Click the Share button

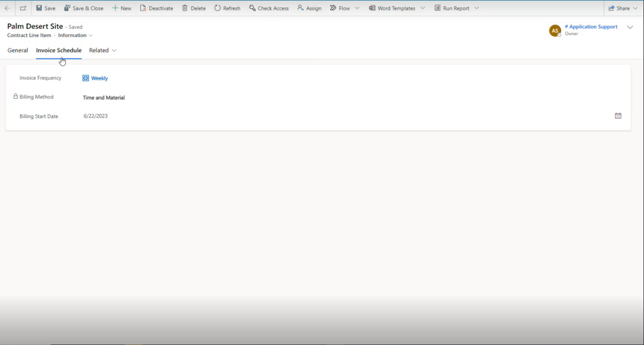point(619,8)
